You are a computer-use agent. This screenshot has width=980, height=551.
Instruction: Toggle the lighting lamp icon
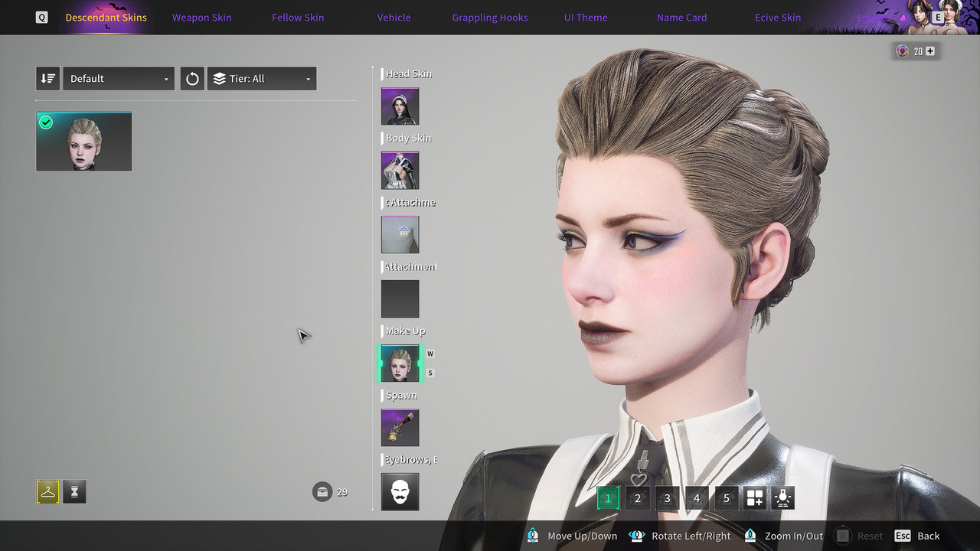point(782,498)
